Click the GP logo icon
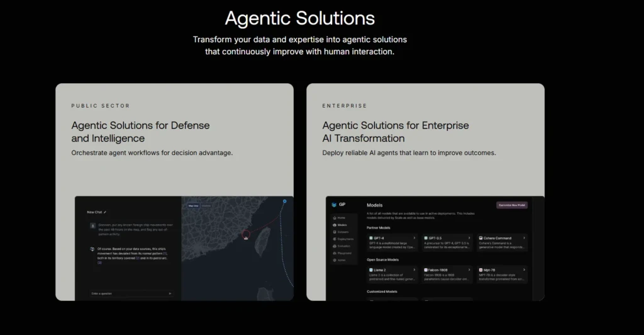The height and width of the screenshot is (335, 644). [334, 204]
